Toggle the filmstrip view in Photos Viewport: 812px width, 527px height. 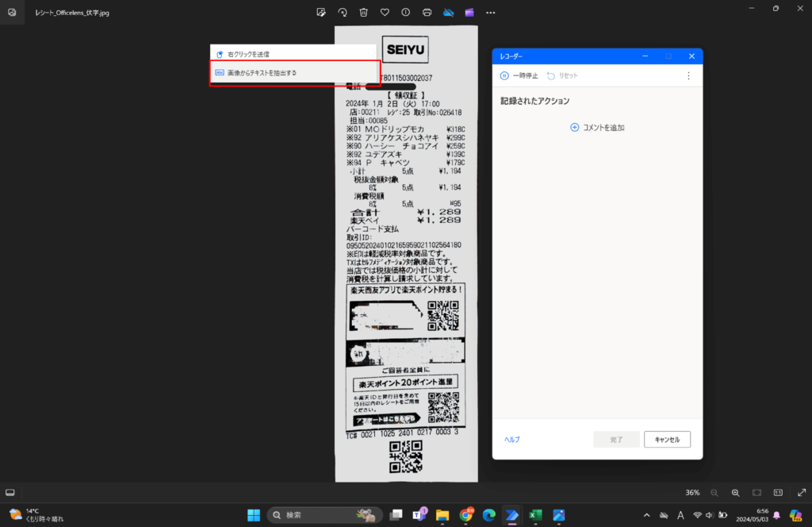[x=10, y=492]
